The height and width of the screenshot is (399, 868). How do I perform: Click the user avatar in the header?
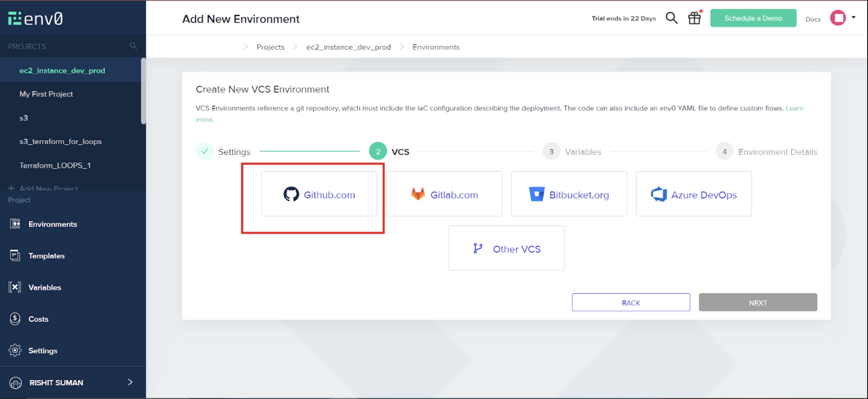[838, 18]
